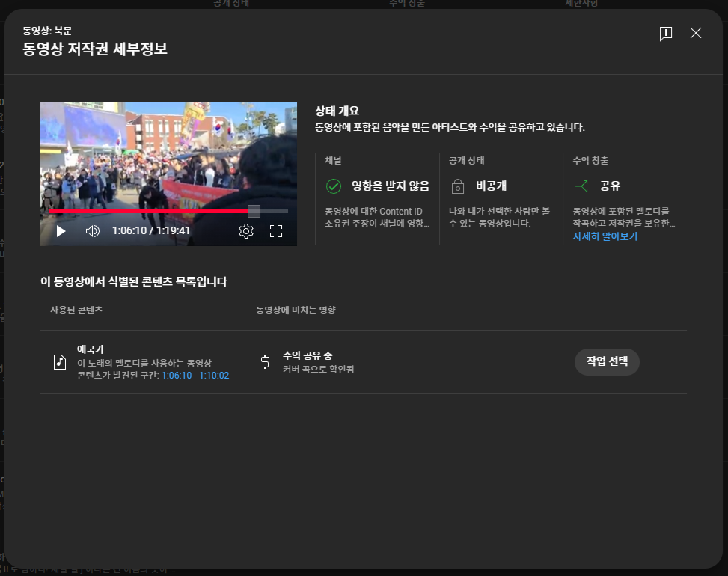Click the dollar icon beside 수익 공유 중
Screen dimensions: 728x576
pos(265,362)
